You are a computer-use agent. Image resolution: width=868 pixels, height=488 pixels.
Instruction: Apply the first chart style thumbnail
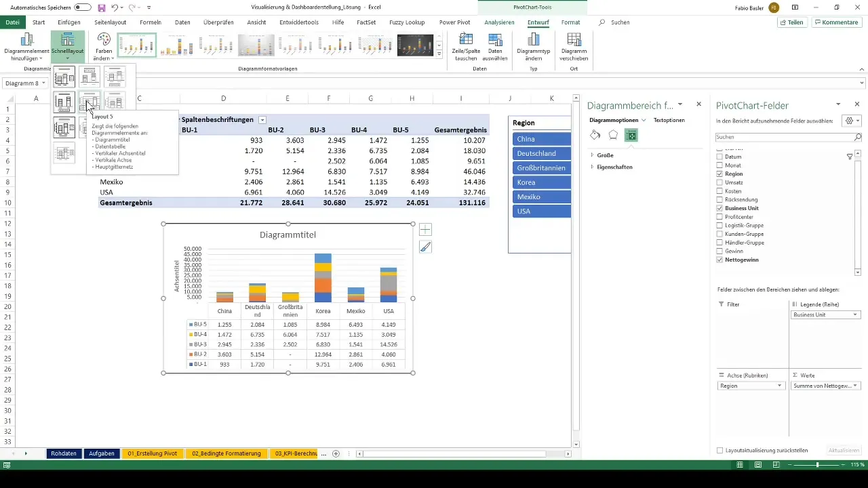pos(137,45)
